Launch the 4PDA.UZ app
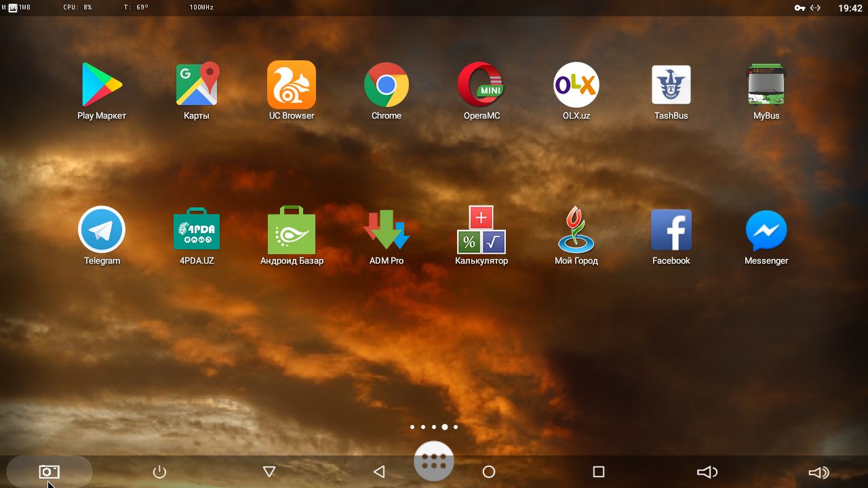 [x=197, y=230]
